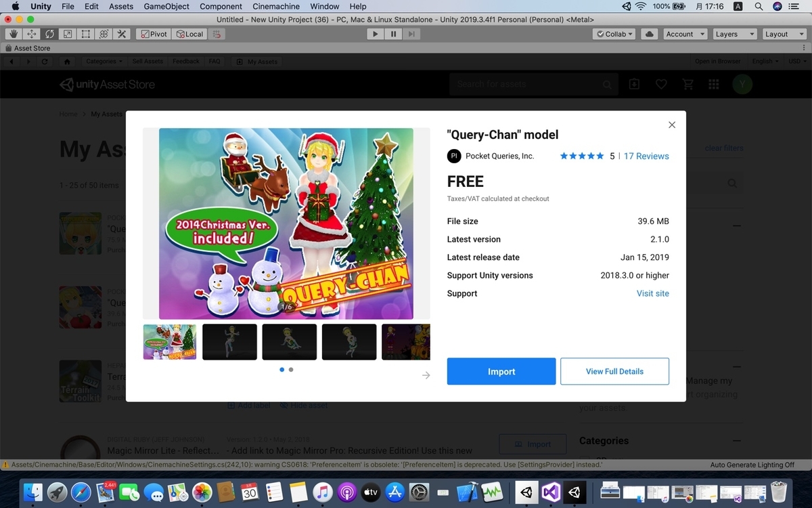812x508 pixels.
Task: Open the Assets menu
Action: (x=121, y=6)
